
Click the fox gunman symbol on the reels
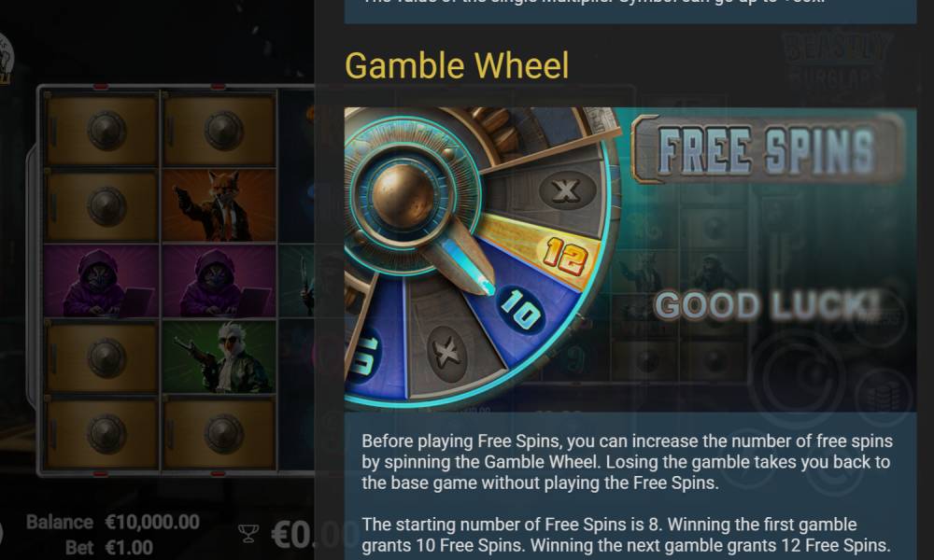point(219,205)
